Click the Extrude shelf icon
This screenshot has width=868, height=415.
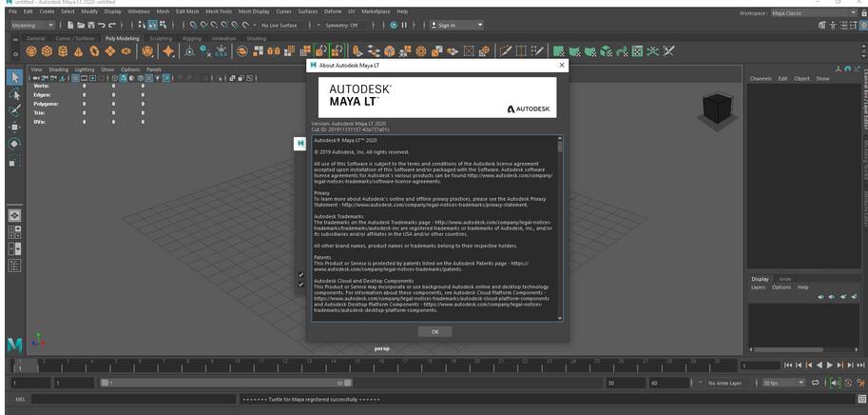point(357,51)
